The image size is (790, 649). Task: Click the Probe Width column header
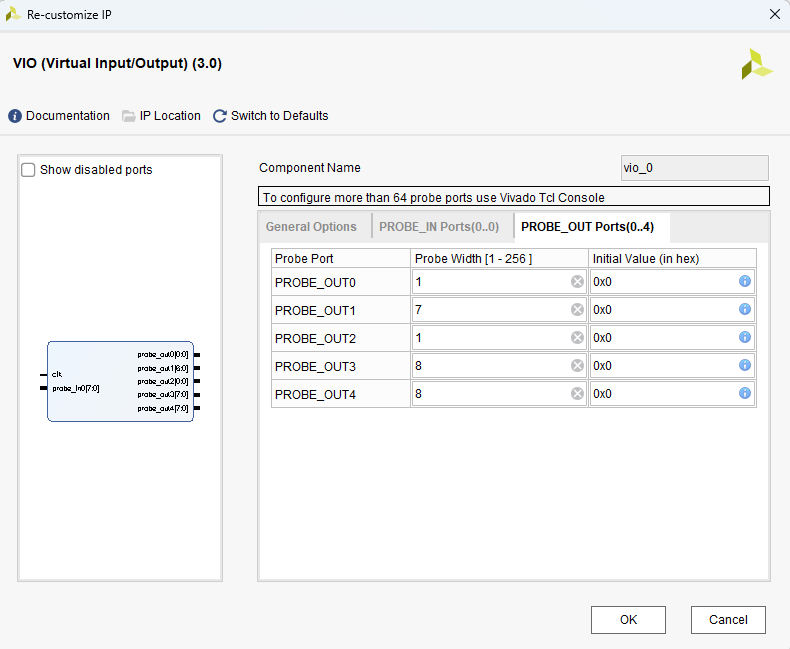click(499, 258)
